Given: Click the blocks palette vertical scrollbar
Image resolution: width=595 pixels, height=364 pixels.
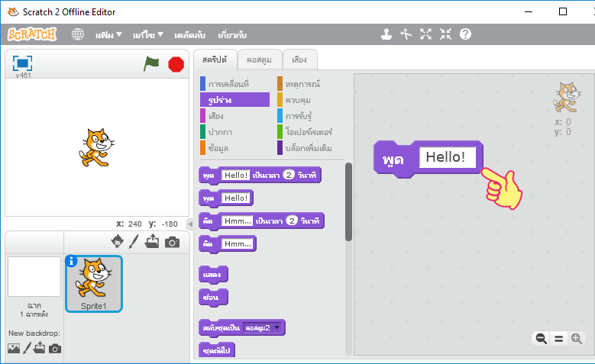Looking at the screenshot, I should [x=348, y=201].
